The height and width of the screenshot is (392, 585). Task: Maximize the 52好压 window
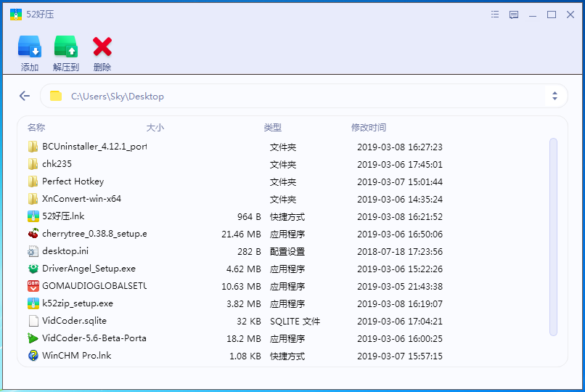click(x=552, y=15)
